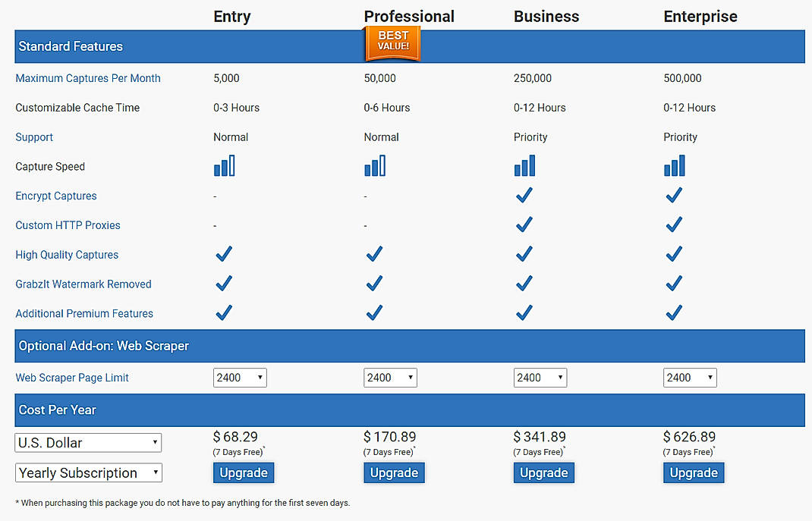This screenshot has width=812, height=521.
Task: Click the Standard Features section header
Action: [x=70, y=46]
